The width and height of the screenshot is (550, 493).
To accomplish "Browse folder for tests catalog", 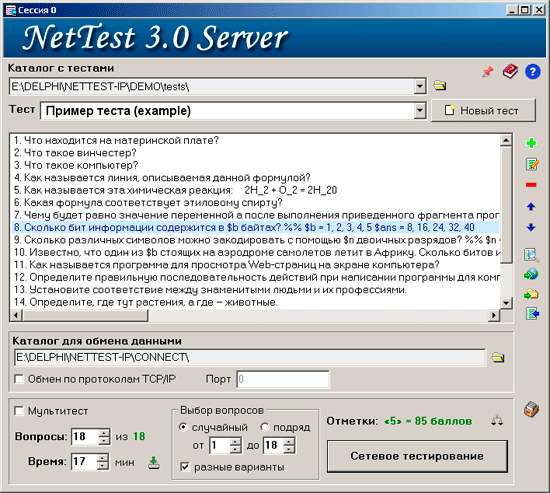I will click(x=440, y=85).
